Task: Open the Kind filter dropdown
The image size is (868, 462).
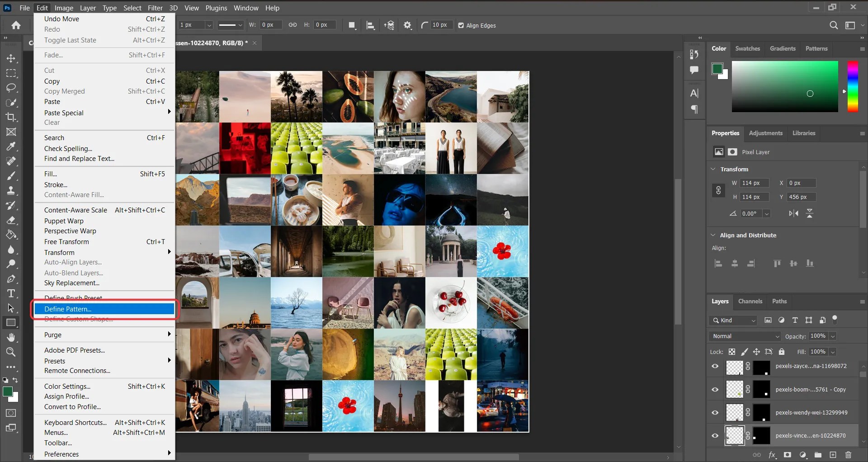Action: 733,321
